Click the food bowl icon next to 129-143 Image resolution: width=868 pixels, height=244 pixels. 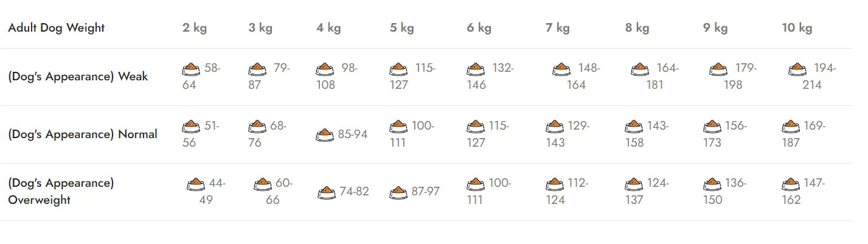coord(555,127)
